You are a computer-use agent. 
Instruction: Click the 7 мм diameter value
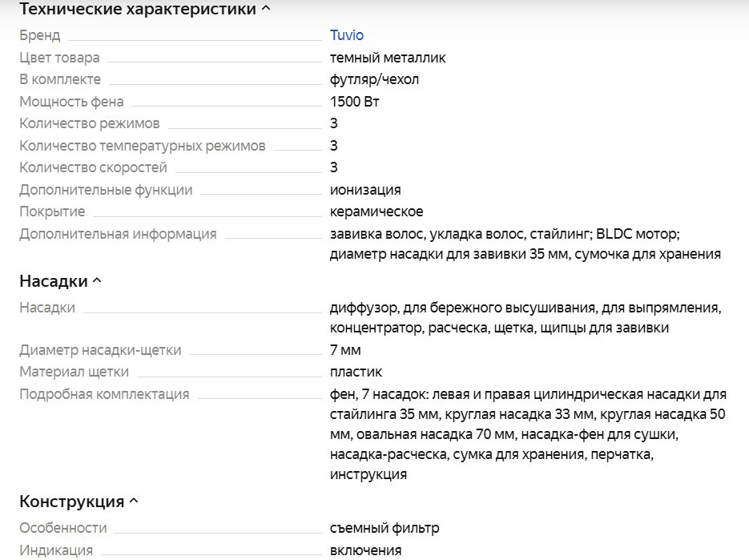pyautogui.click(x=345, y=350)
